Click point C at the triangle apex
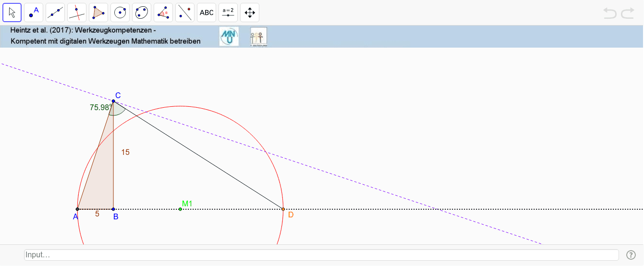 (113, 101)
